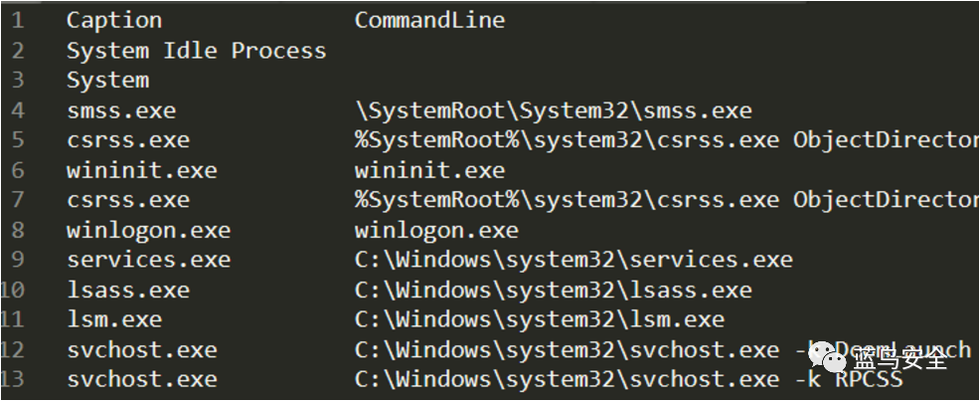Click the "Caption" column header text
This screenshot has height=402, width=980.
113,20
